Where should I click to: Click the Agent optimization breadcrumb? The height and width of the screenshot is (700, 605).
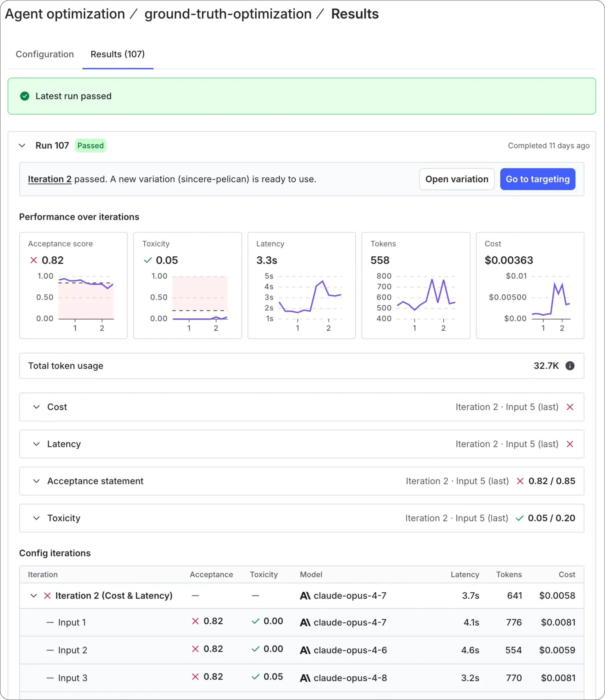[x=65, y=14]
